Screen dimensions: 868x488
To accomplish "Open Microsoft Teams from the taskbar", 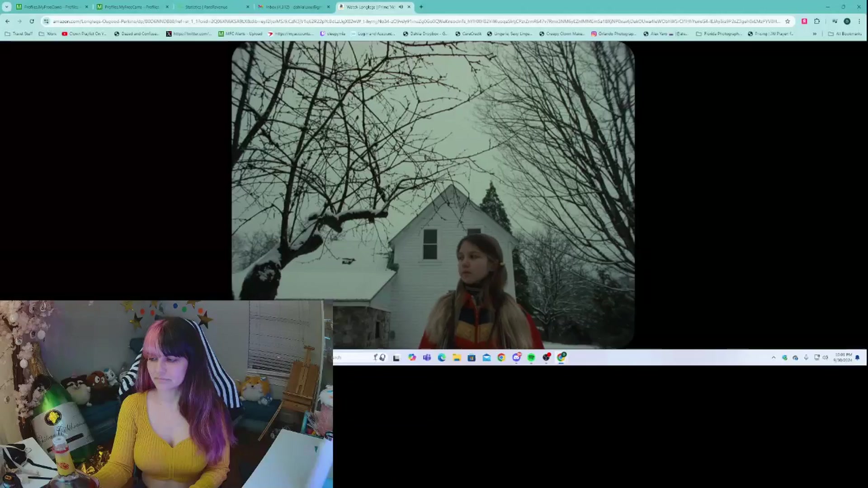I will pyautogui.click(x=427, y=357).
